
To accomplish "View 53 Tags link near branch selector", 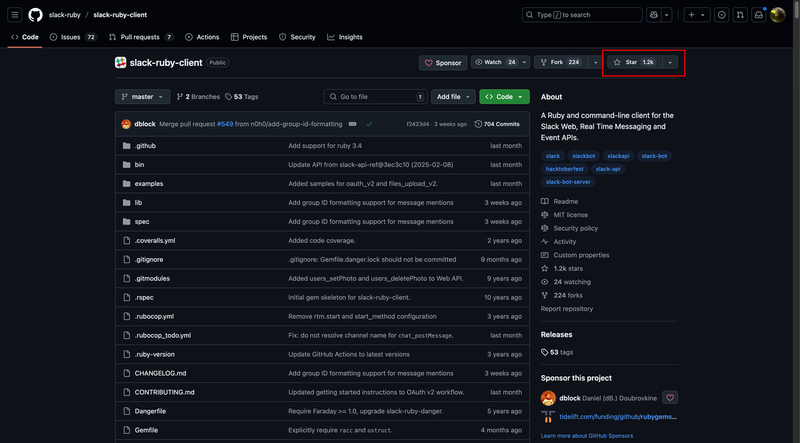I will (x=242, y=96).
